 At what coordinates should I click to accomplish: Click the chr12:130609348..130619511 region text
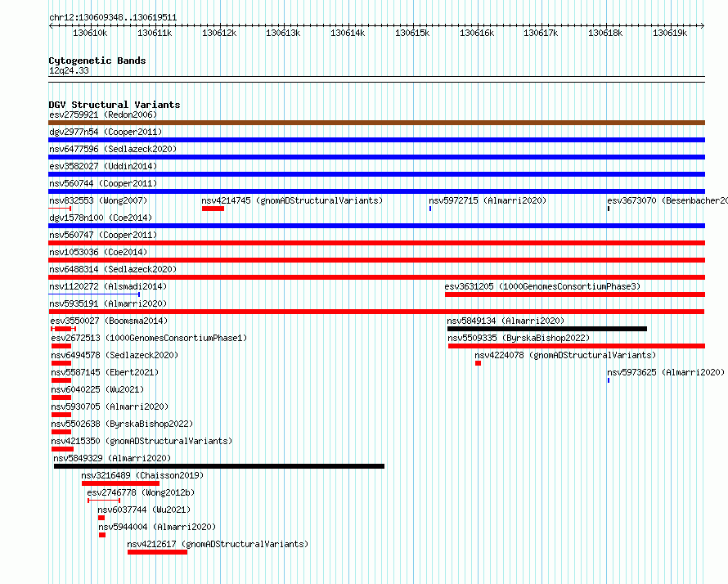(113, 18)
